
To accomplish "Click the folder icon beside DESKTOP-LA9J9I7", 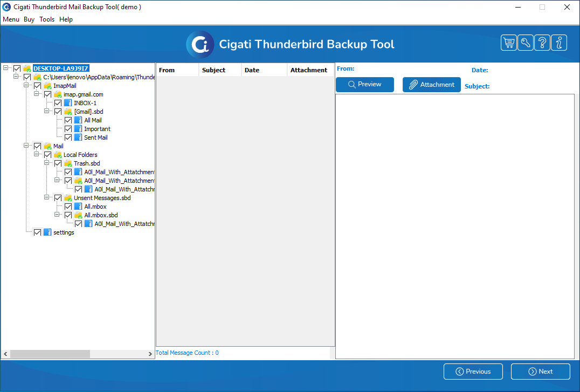I will pyautogui.click(x=27, y=68).
